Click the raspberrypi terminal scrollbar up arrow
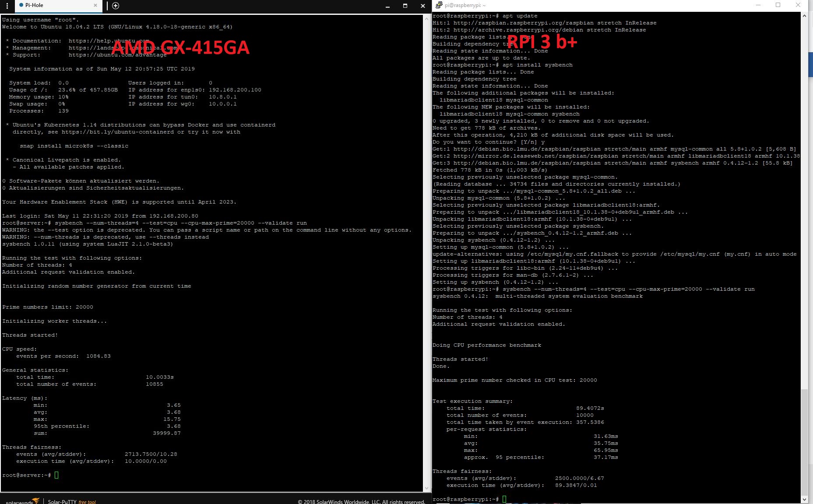Image resolution: width=813 pixels, height=504 pixels. click(x=804, y=16)
